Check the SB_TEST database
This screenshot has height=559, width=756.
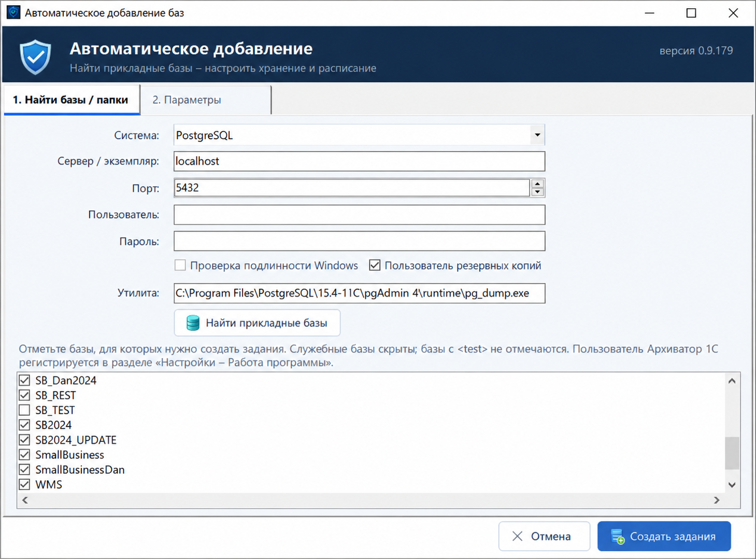pos(24,410)
